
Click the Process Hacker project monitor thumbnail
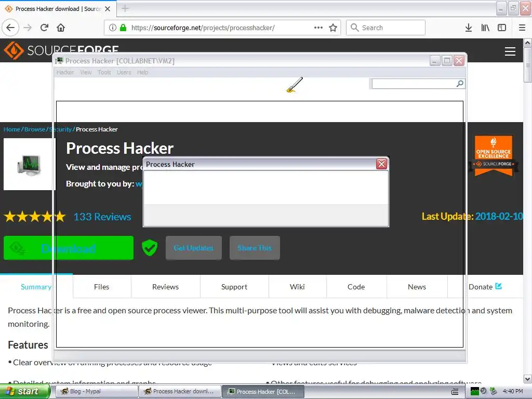pos(29,164)
